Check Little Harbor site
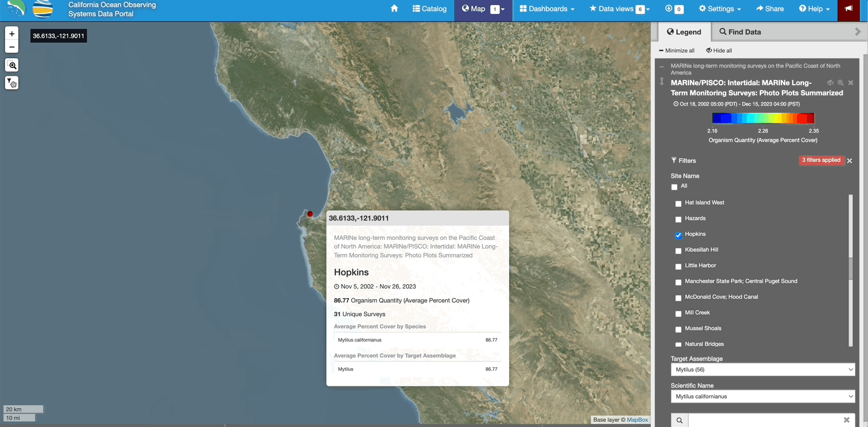This screenshot has width=868, height=427. [x=678, y=266]
